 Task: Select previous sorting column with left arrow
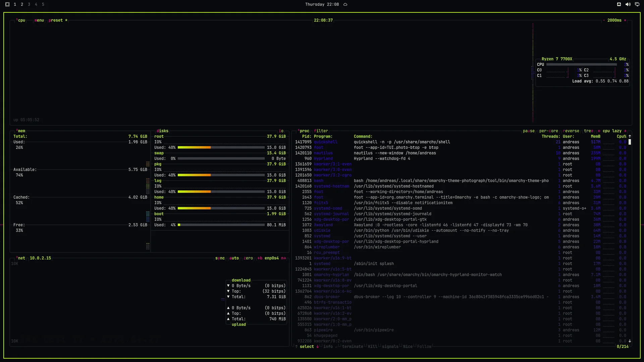pyautogui.click(x=599, y=131)
